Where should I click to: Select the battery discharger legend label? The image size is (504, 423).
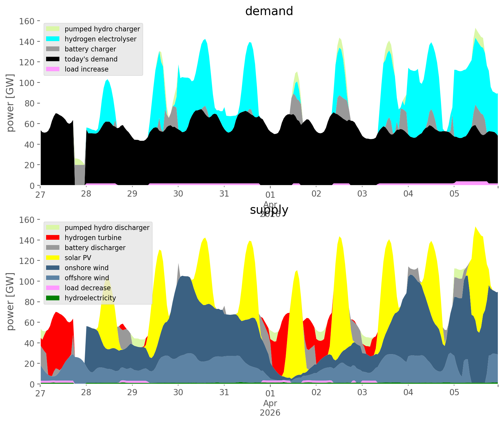95,248
